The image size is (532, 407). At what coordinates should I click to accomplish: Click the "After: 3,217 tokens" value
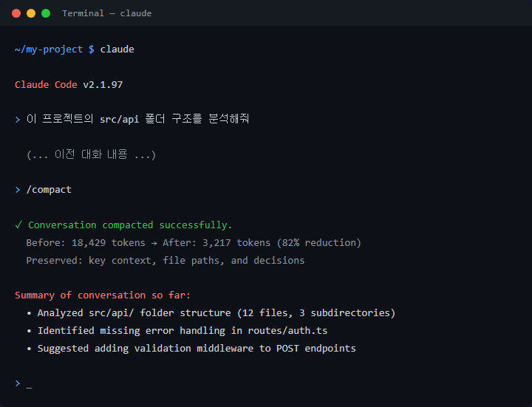pyautogui.click(x=216, y=243)
